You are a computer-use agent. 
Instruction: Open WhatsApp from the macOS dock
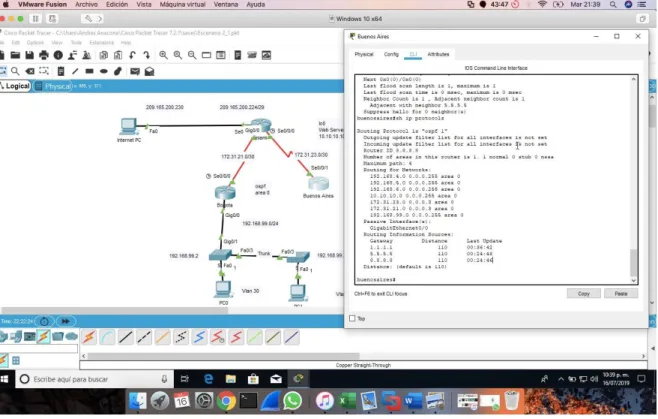[x=292, y=401]
